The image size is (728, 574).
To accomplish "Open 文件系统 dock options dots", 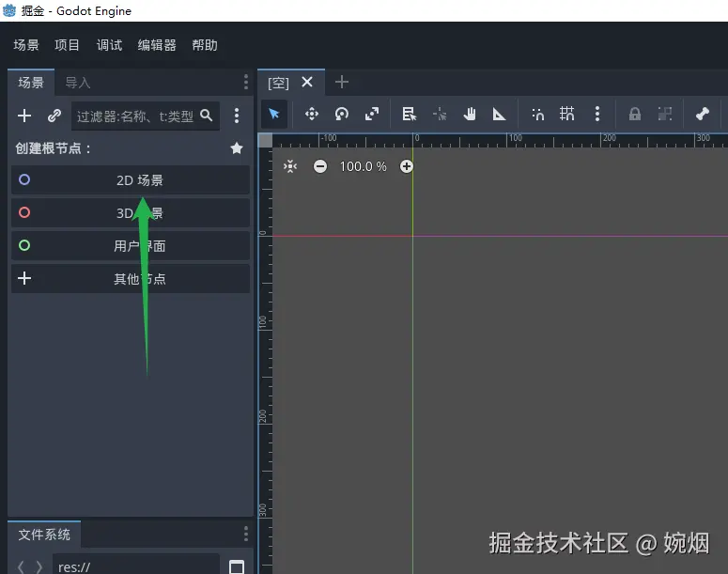I will coord(246,534).
